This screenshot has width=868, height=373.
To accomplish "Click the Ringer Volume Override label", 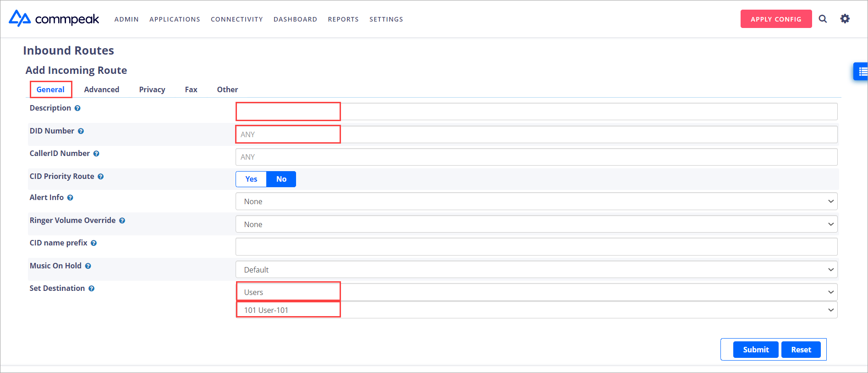I will pyautogui.click(x=72, y=220).
